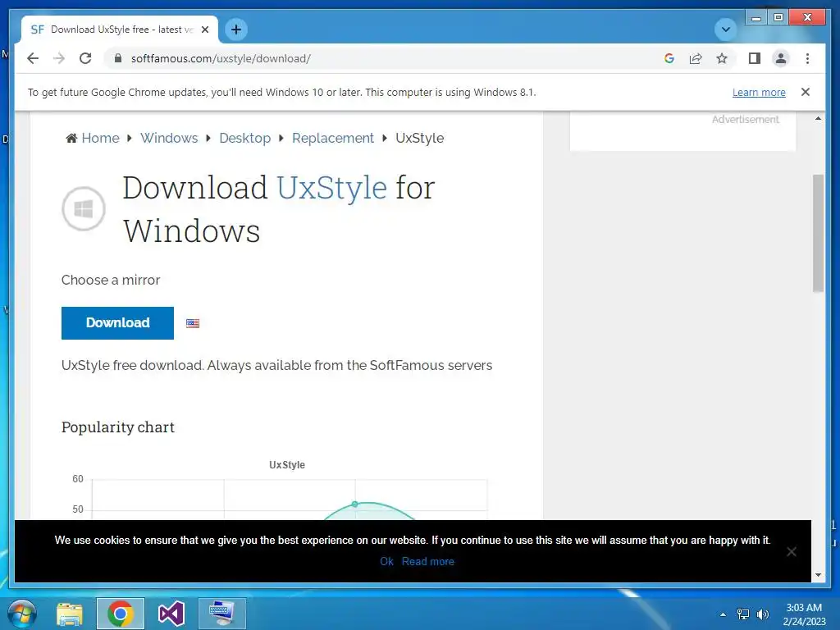Click the UxStyle breadcrumb text

pos(419,138)
